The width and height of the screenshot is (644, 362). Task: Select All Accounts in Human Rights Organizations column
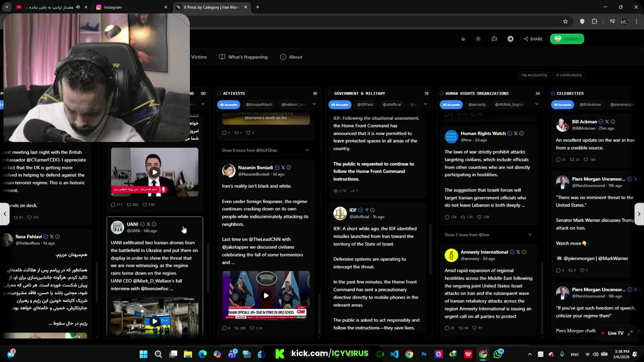tap(451, 105)
